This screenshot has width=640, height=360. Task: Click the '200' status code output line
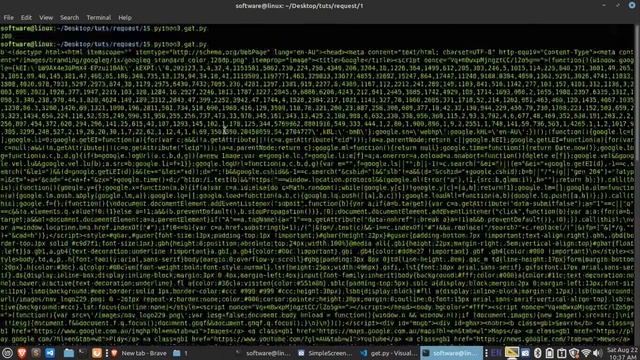(x=6, y=36)
